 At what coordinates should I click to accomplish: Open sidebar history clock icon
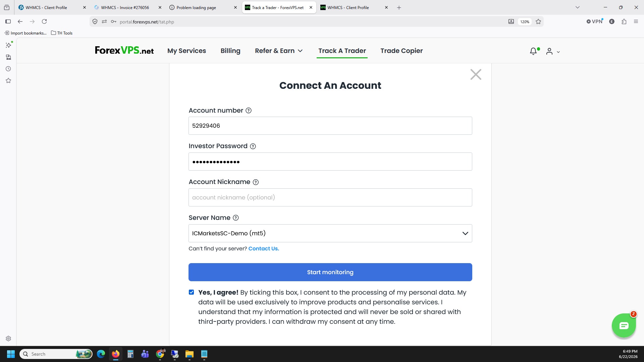point(8,69)
